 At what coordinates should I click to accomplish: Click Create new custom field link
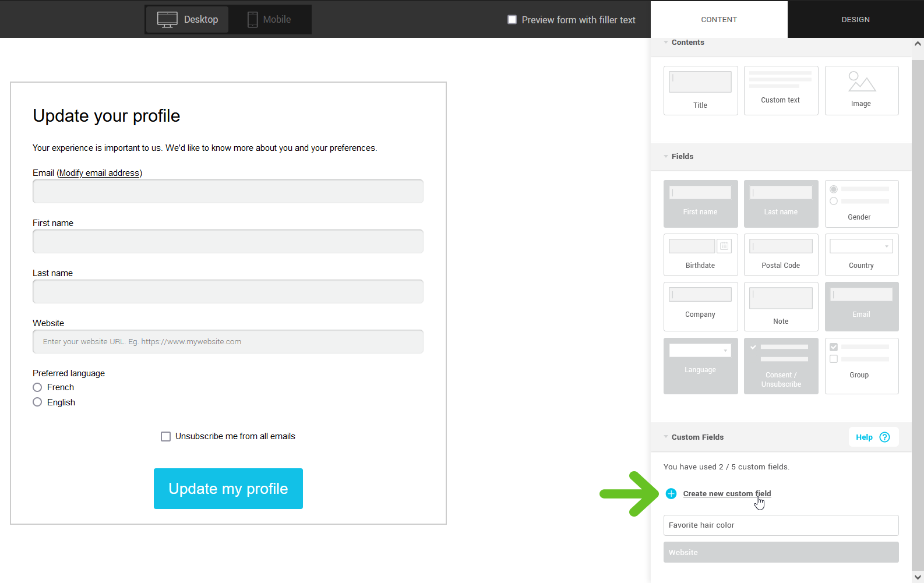tap(727, 493)
